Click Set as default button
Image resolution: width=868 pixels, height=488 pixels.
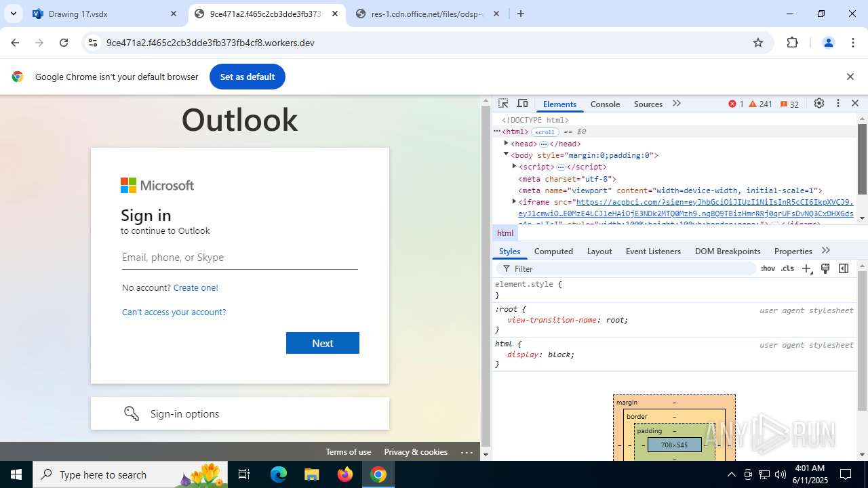click(x=248, y=77)
